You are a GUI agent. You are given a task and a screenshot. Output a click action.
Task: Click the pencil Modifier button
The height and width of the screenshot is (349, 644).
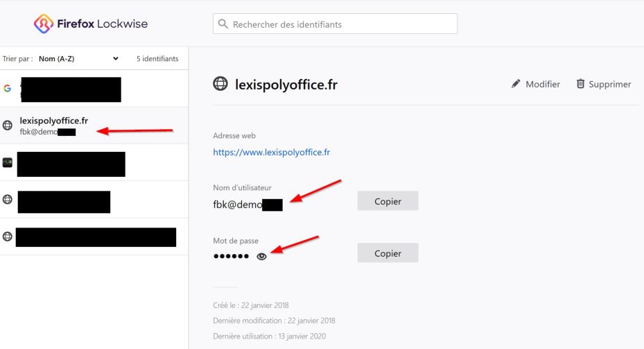[x=536, y=84]
